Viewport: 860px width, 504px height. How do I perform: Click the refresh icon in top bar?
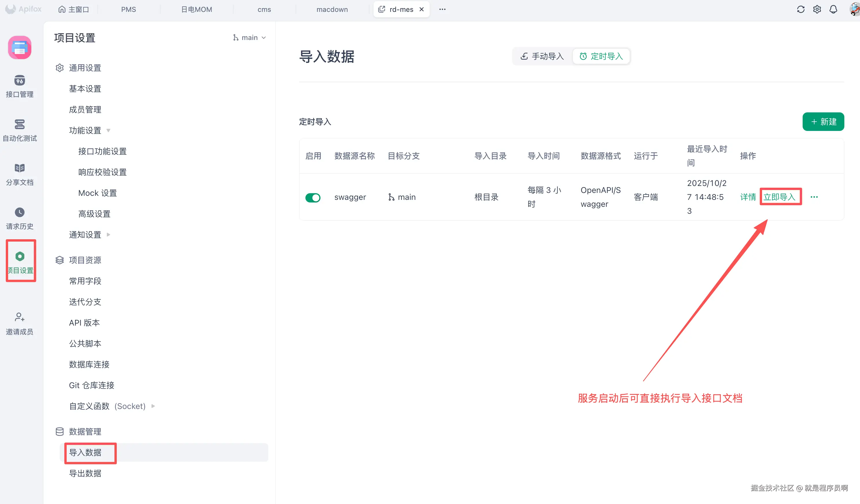[x=801, y=9]
